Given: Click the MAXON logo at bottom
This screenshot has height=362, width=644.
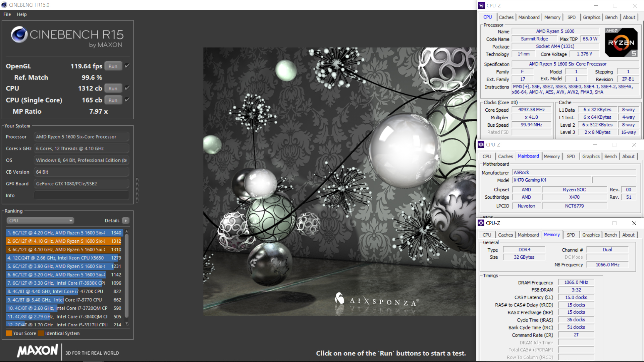Looking at the screenshot, I should click(38, 351).
